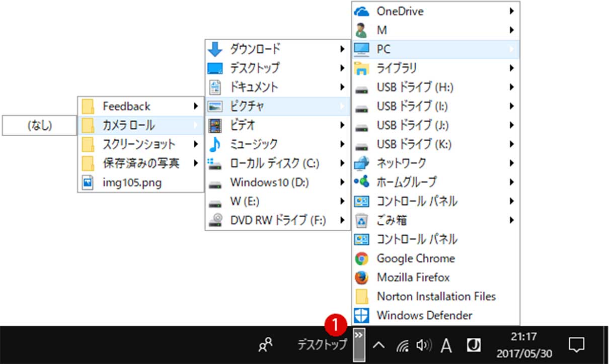The height and width of the screenshot is (364, 609).
Task: Select the ピクチャ menu entry
Action: tap(278, 106)
